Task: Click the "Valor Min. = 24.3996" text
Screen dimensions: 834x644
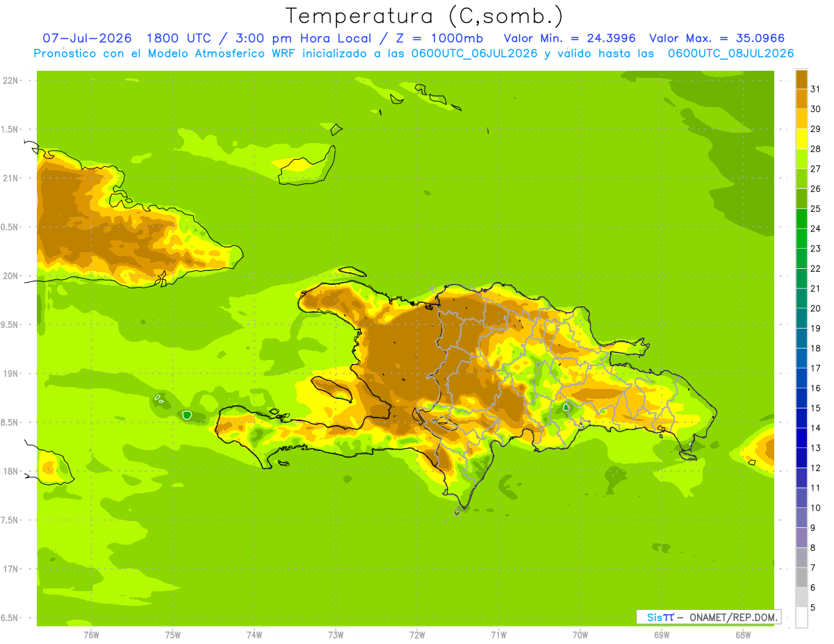Action: [569, 38]
